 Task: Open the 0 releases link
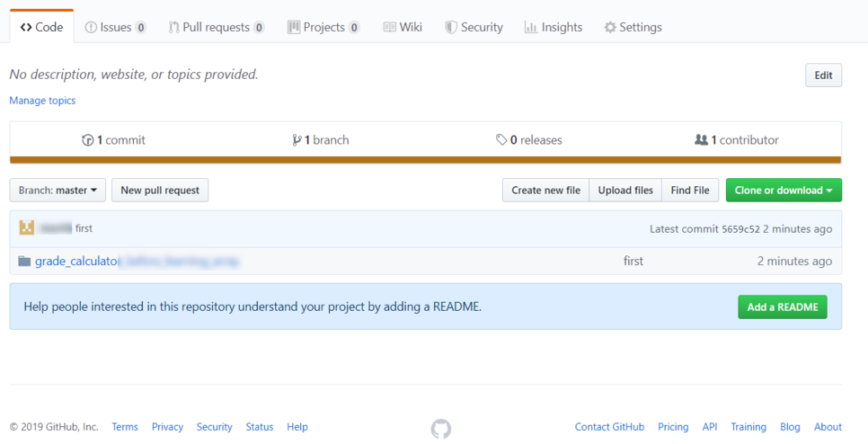[529, 140]
